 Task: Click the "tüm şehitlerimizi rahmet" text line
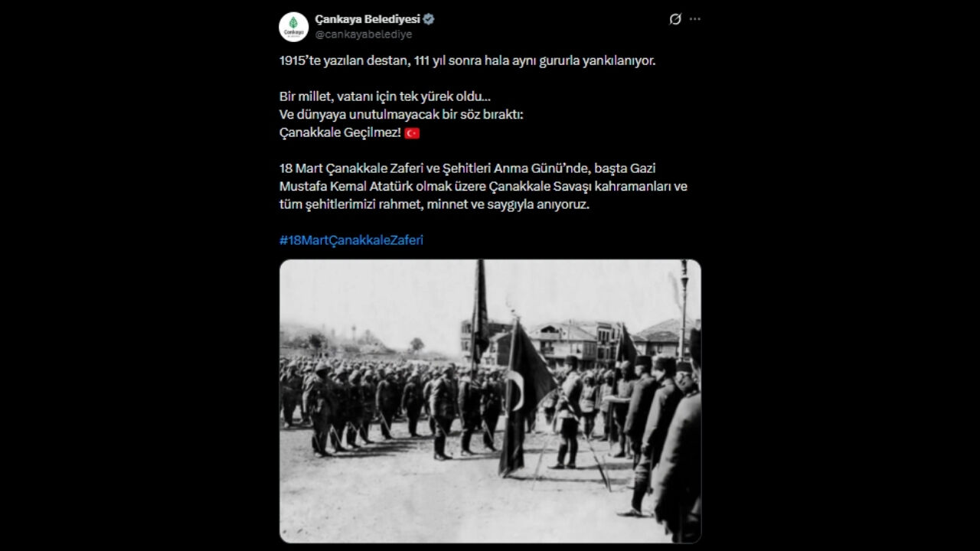434,205
